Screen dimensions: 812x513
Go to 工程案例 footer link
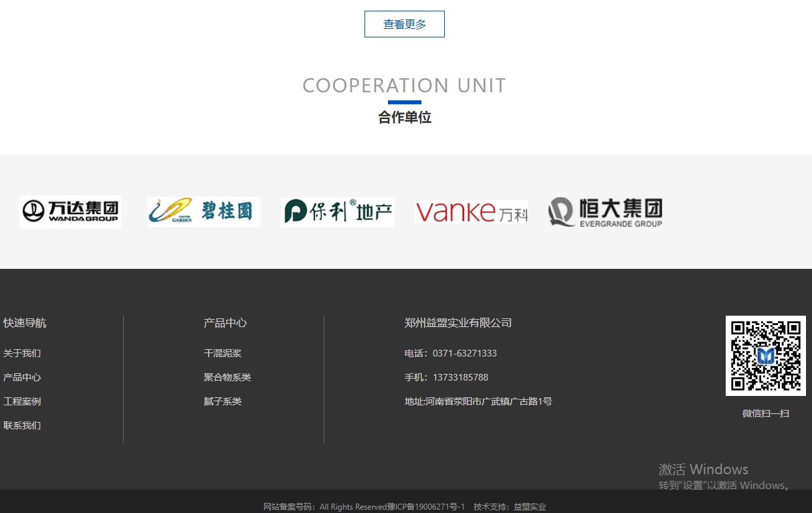pyautogui.click(x=22, y=401)
